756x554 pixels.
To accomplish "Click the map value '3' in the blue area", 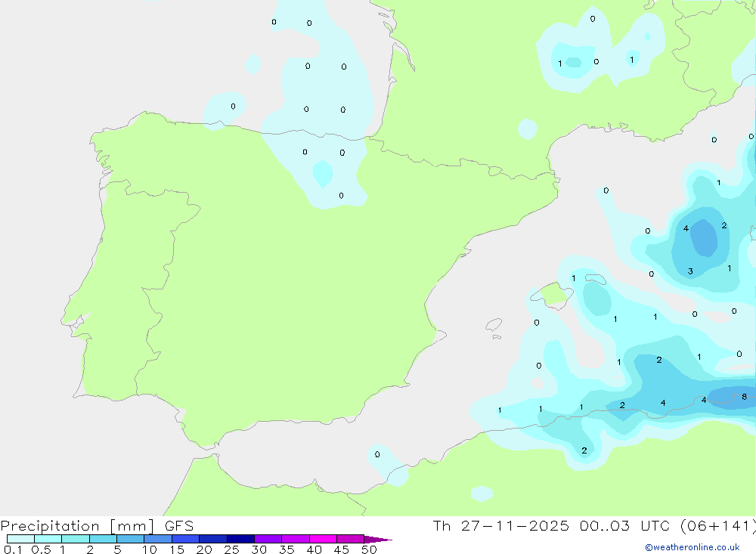I will pyautogui.click(x=690, y=271).
